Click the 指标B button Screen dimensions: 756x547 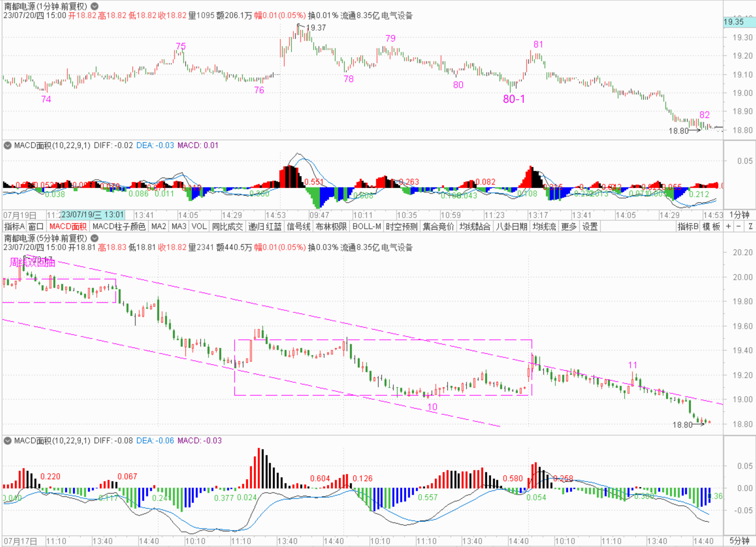[x=688, y=226]
